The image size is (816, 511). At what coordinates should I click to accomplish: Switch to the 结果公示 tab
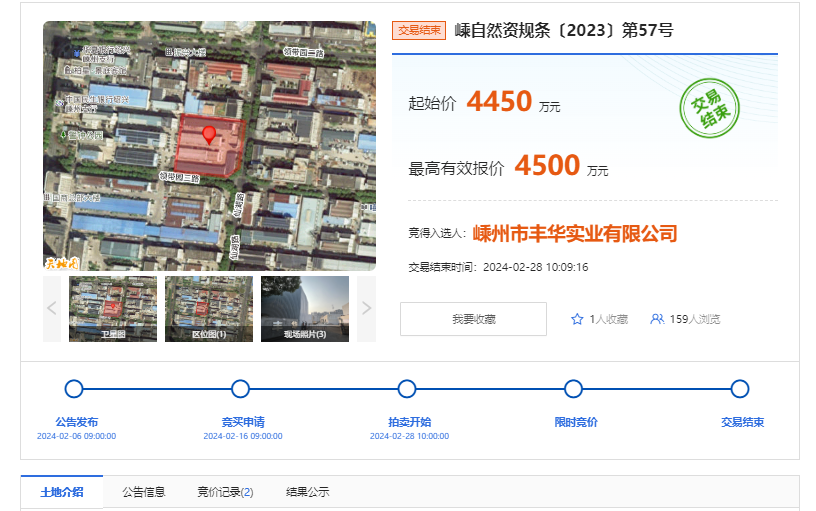(307, 492)
